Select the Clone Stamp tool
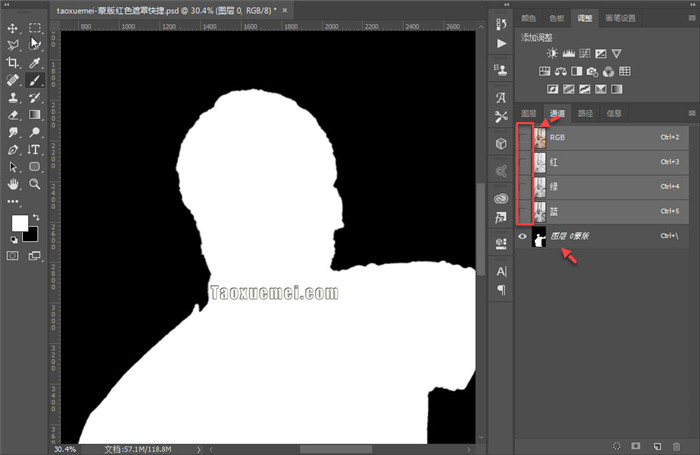Viewport: 700px width, 455px height. point(13,98)
